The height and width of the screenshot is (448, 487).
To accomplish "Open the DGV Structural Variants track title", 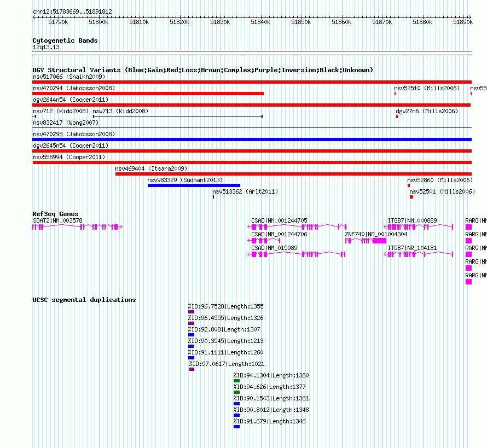I will point(203,70).
